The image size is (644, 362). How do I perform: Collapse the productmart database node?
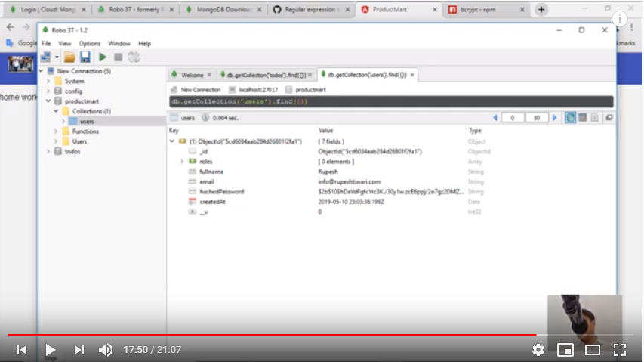coord(48,101)
